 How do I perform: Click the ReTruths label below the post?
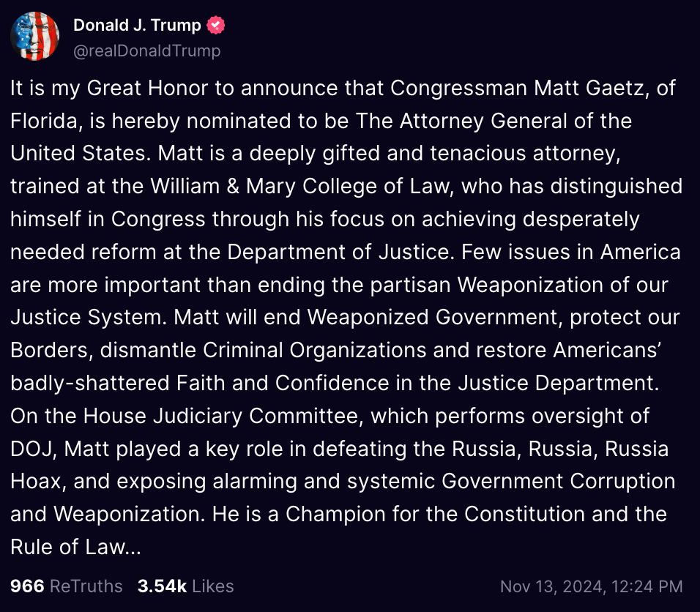86,586
